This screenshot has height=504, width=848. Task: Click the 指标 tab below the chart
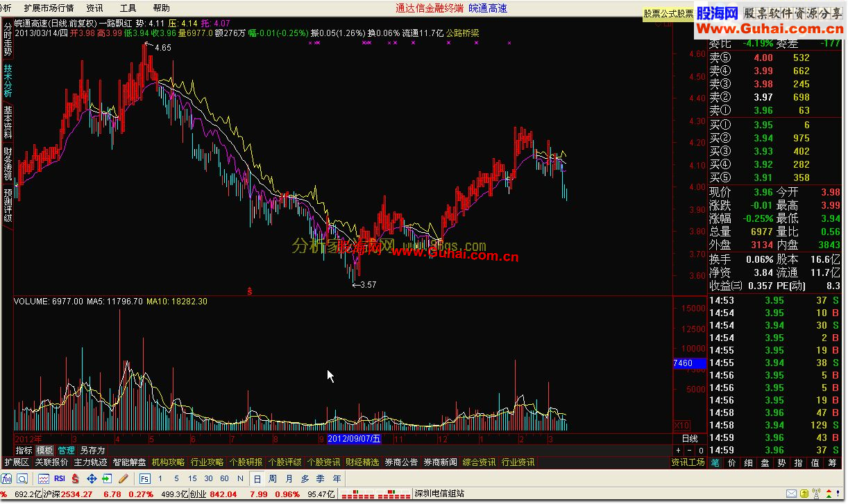(24, 451)
